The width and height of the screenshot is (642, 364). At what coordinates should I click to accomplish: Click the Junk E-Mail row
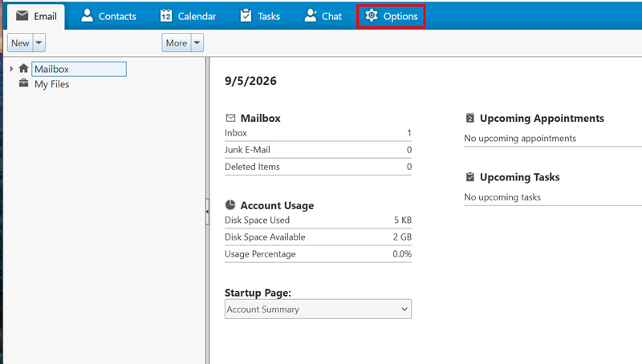318,150
